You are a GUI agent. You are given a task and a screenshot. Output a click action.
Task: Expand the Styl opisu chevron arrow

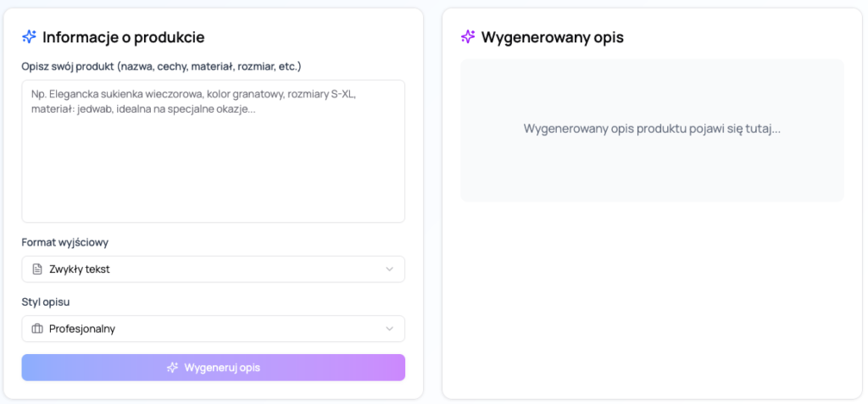(x=389, y=329)
